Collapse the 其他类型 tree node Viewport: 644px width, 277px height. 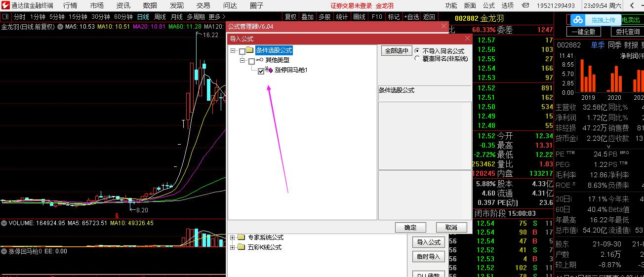[x=242, y=61]
